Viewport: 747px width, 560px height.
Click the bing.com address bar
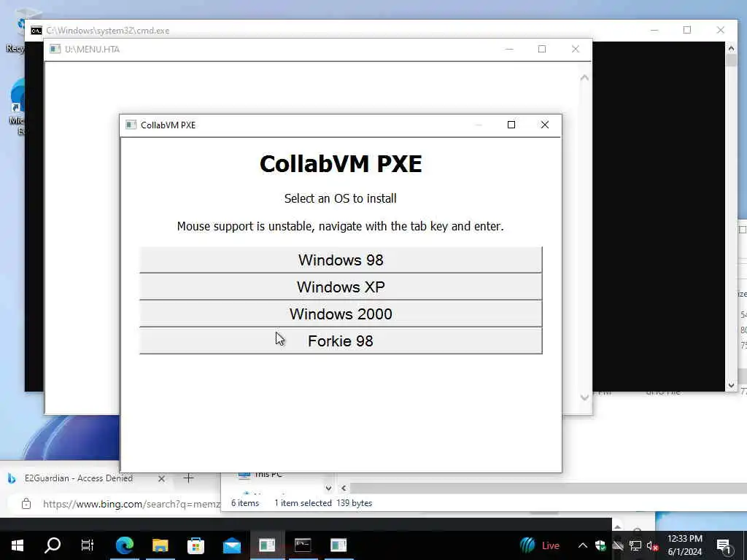(x=131, y=504)
